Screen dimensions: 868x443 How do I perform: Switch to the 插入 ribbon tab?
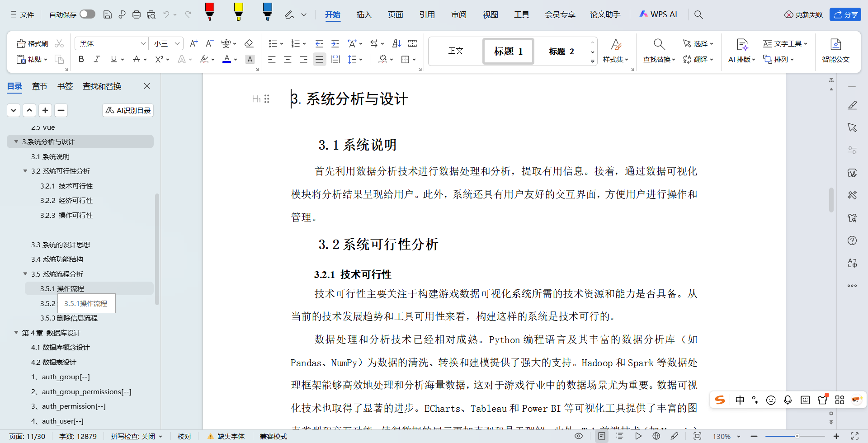(364, 14)
